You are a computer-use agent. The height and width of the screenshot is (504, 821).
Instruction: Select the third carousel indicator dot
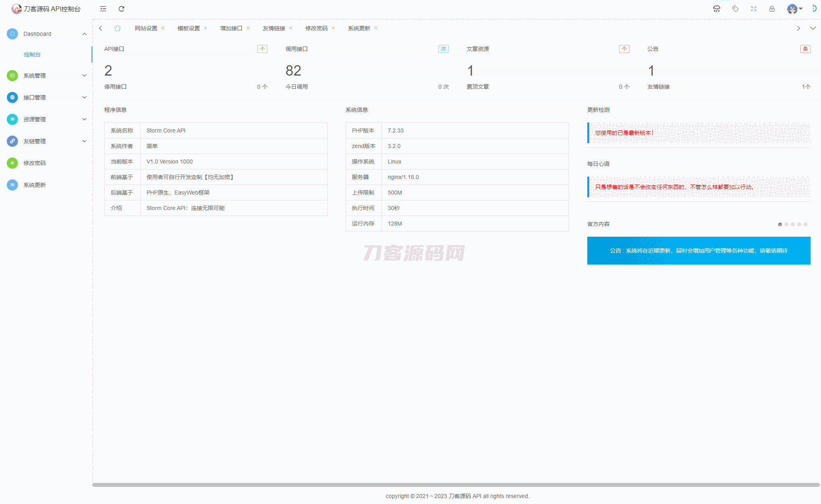click(x=793, y=224)
